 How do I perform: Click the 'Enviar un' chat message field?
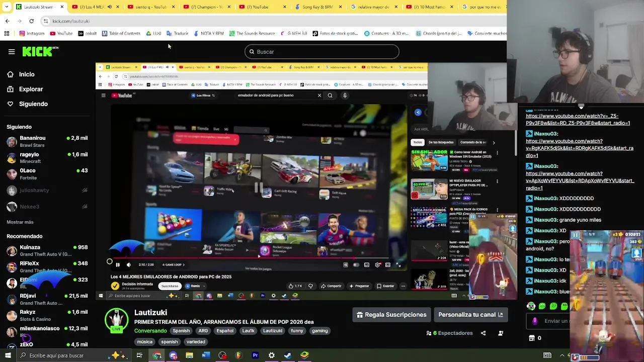pos(549,321)
